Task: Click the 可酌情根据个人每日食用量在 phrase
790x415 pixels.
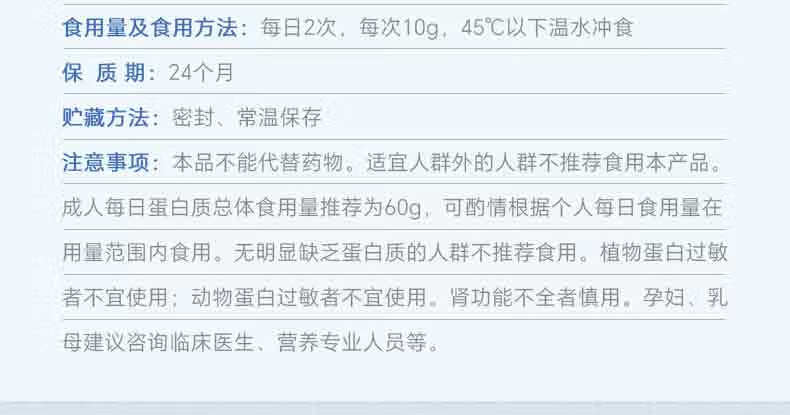Action: point(583,208)
